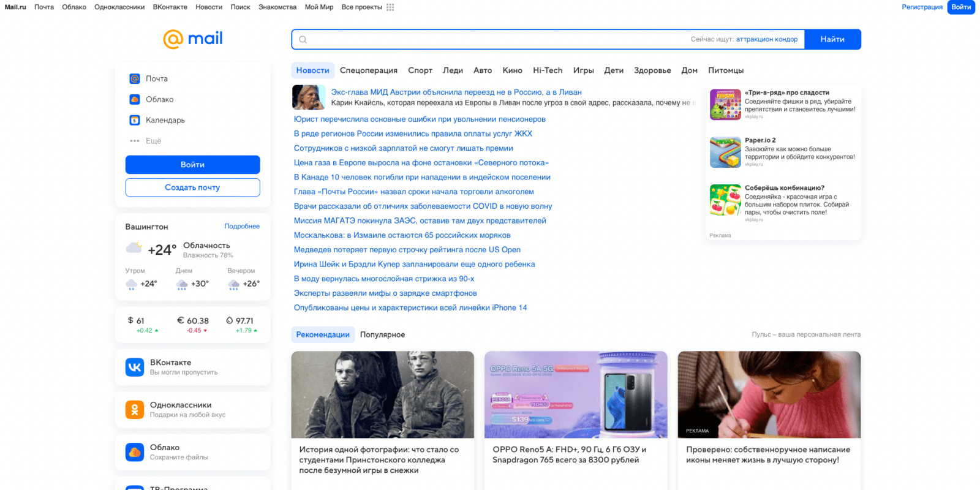Click the blue Войти button in sidebar
The image size is (980, 490).
pos(192,165)
